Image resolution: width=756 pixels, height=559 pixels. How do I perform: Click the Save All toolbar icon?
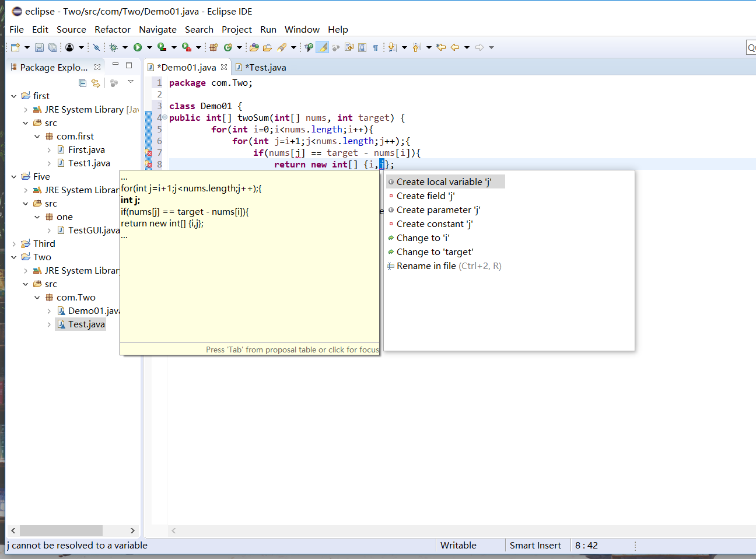pos(52,47)
